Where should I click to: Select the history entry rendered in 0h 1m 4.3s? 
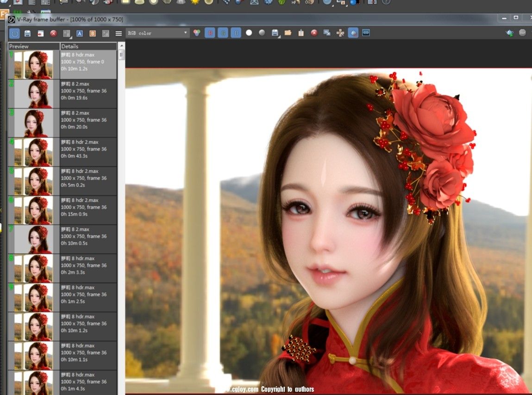click(63, 383)
